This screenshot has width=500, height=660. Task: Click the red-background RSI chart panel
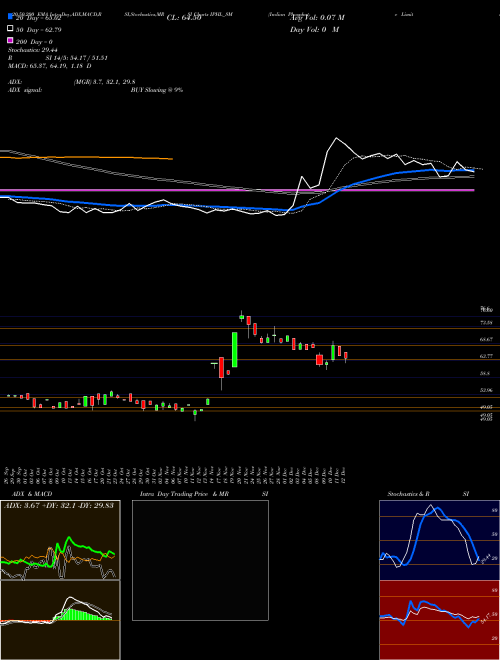[439, 620]
